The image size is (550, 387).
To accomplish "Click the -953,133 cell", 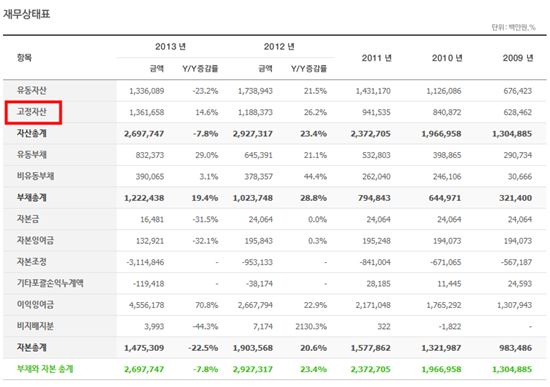I will [257, 262].
